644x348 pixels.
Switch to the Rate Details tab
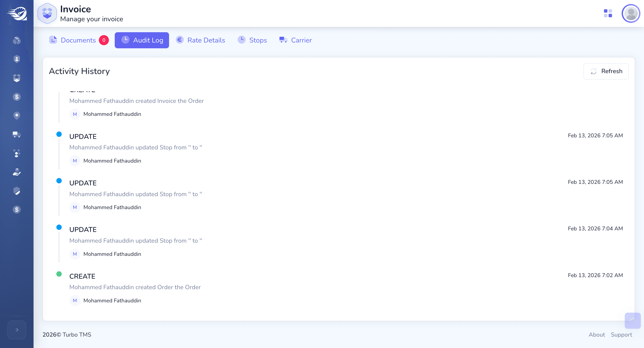201,40
